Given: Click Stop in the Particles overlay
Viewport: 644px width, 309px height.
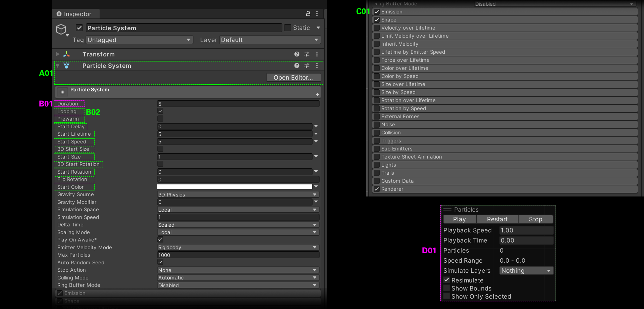Looking at the screenshot, I should [x=536, y=219].
